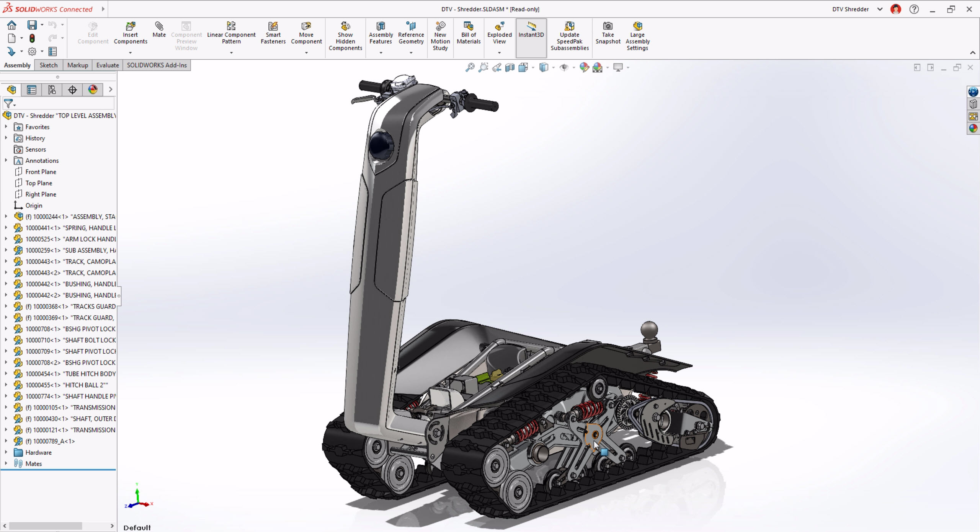The image size is (980, 532).
Task: Toggle Show Hidden Components
Action: 345,26
